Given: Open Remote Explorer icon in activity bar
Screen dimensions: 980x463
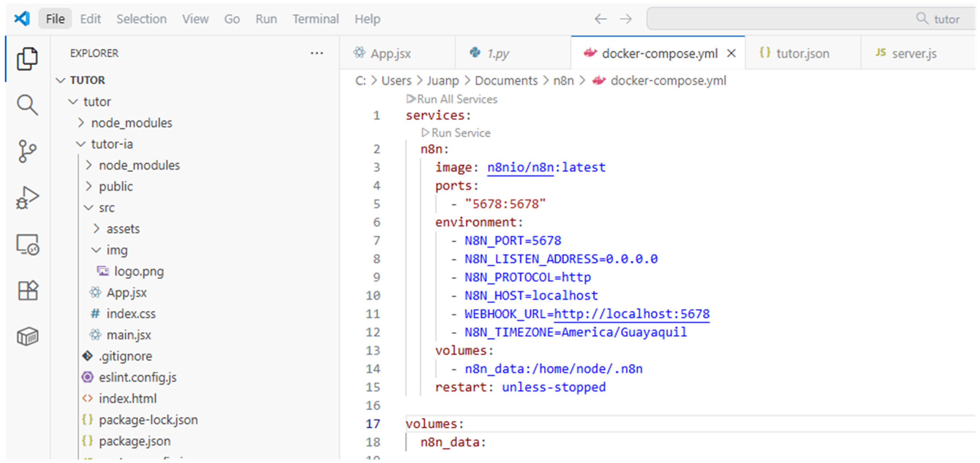Looking at the screenshot, I should click(27, 244).
